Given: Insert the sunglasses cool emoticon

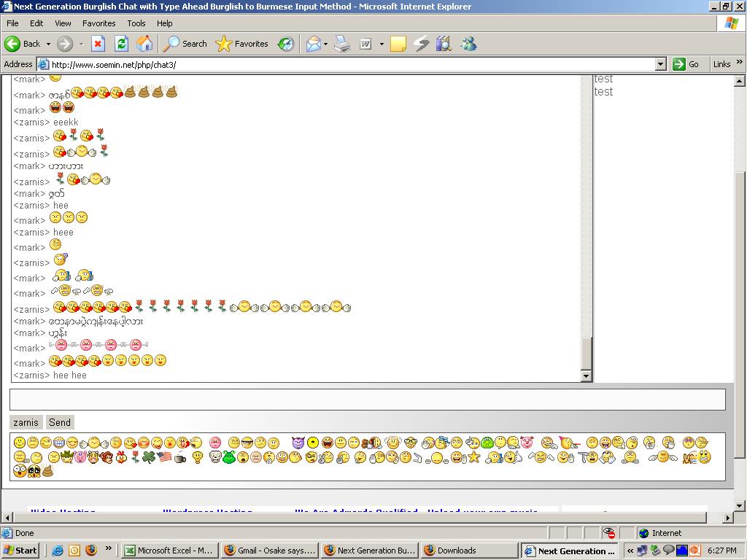Looking at the screenshot, I should tap(247, 443).
